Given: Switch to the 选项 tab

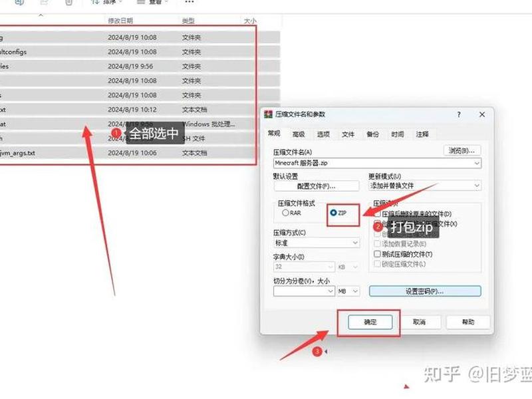Looking at the screenshot, I should [323, 134].
